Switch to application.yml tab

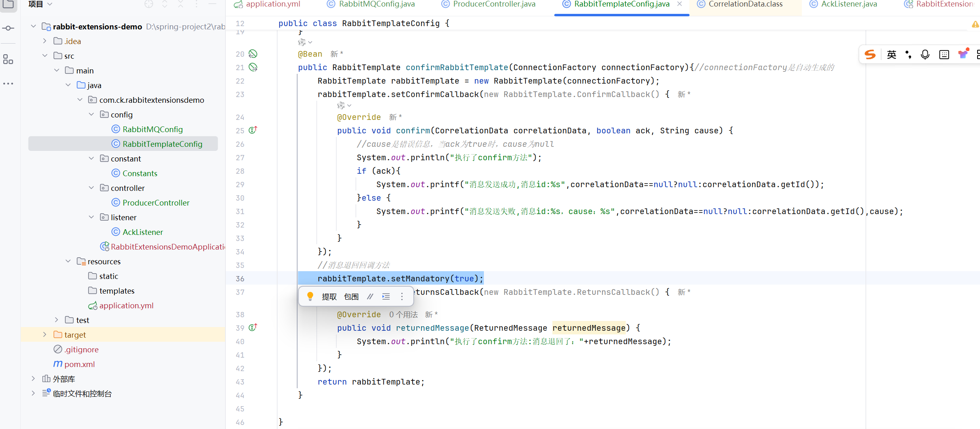[267, 4]
